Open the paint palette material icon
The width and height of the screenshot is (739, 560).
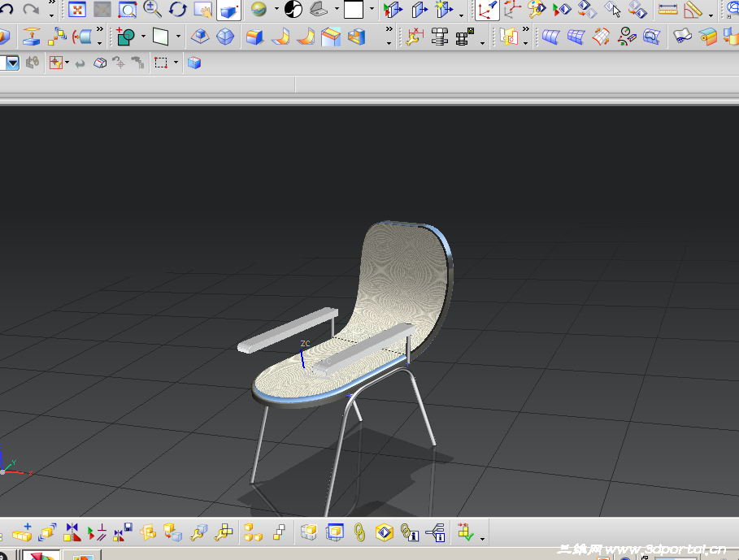[x=537, y=9]
